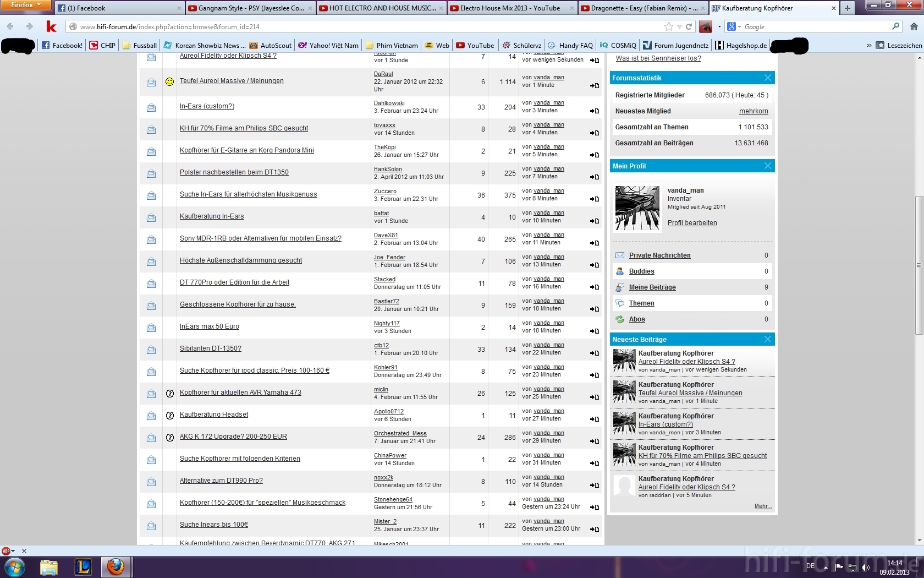Click the Firefox home icon
This screenshot has height=578, width=924.
point(914,26)
